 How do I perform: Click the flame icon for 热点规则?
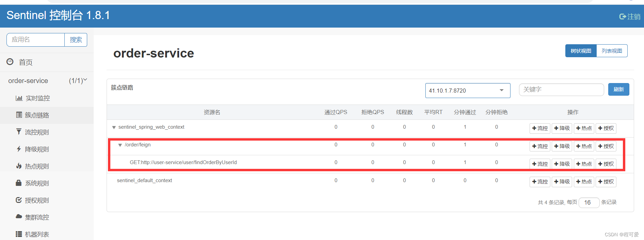19,166
